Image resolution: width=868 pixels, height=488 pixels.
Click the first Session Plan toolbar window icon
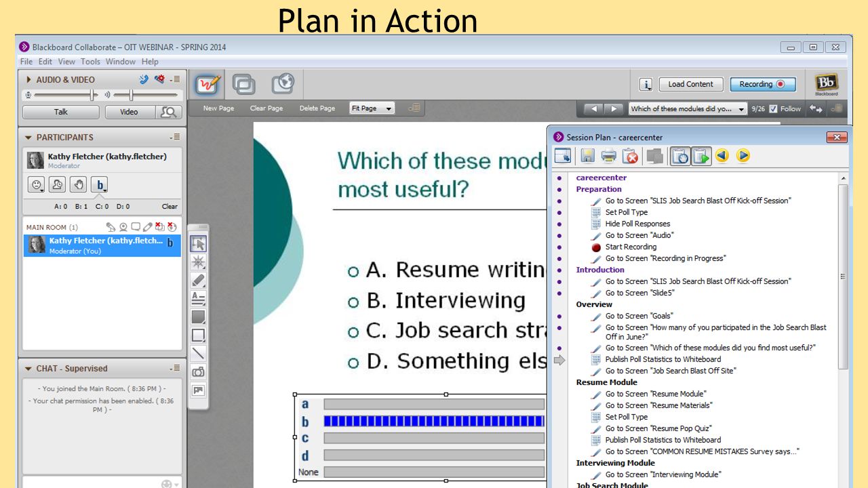click(563, 157)
